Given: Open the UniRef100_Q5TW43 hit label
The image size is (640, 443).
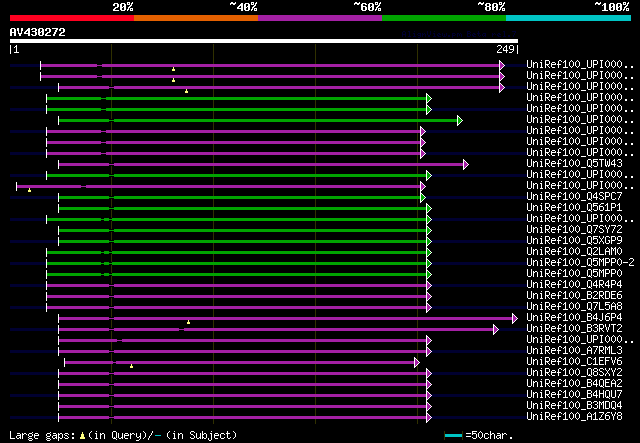Looking at the screenshot, I should click(x=574, y=163).
